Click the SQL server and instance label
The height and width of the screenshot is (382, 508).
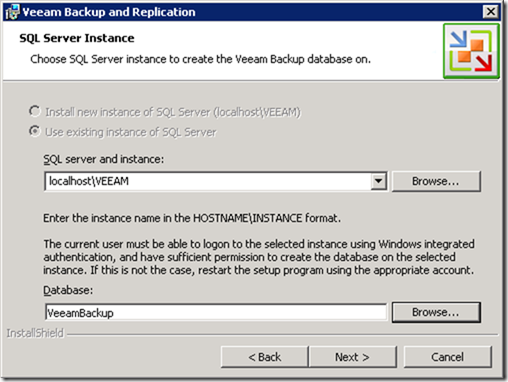pos(104,159)
